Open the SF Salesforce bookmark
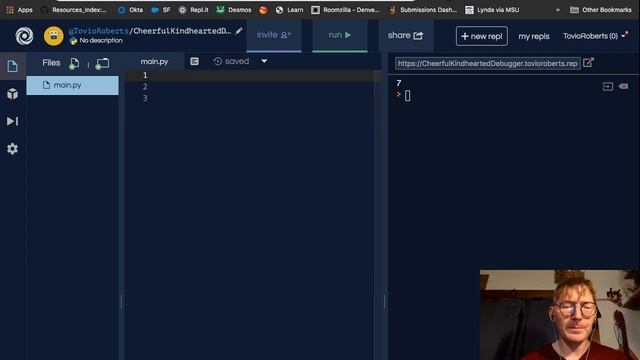 161,10
